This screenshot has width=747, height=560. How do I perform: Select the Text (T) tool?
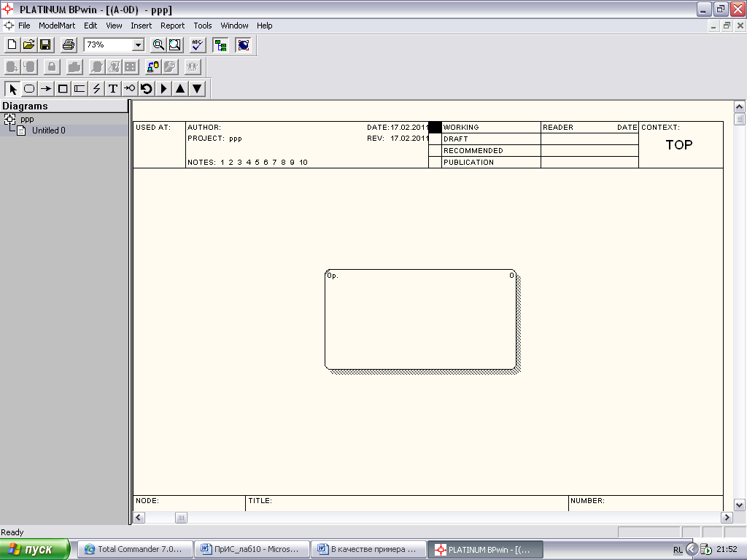pos(113,88)
